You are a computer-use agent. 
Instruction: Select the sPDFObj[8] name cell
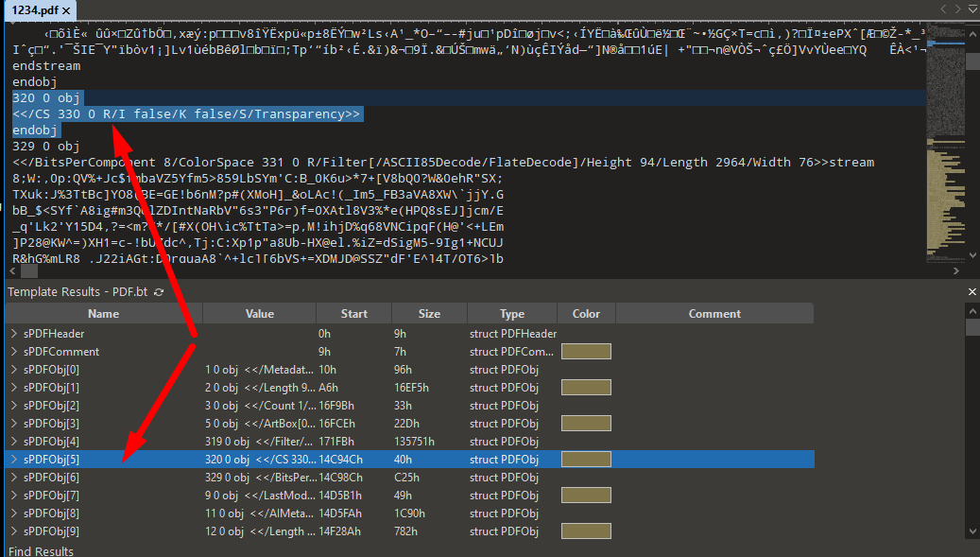click(51, 513)
